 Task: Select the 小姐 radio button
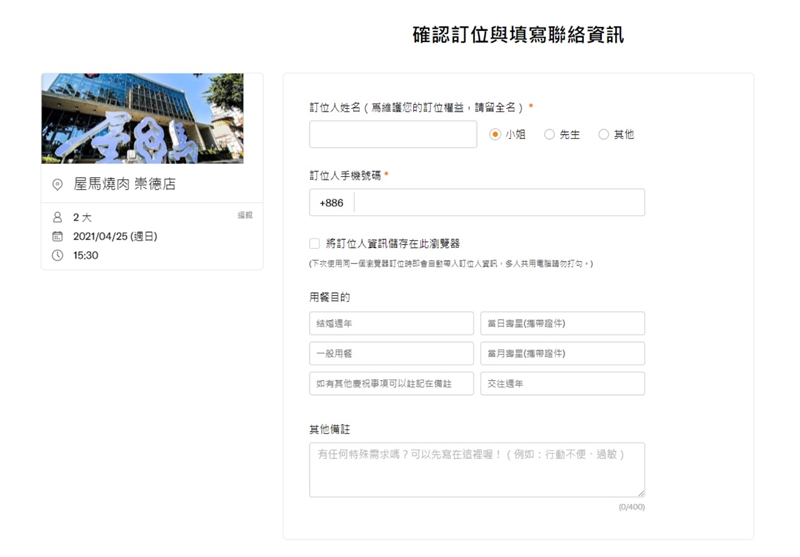tap(494, 134)
